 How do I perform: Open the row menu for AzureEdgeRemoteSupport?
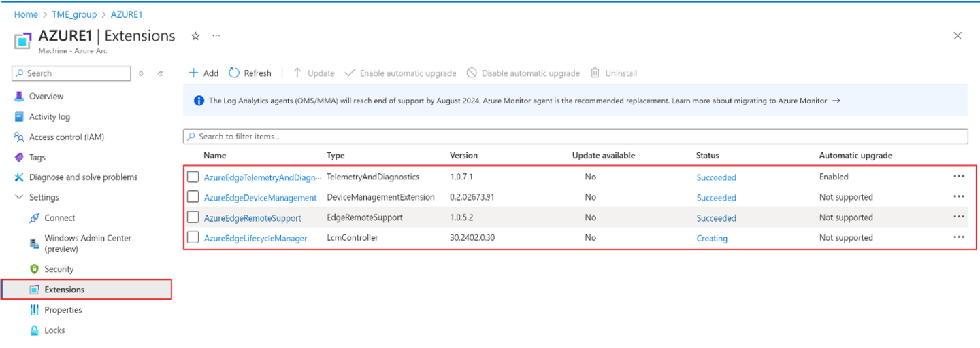click(x=959, y=217)
